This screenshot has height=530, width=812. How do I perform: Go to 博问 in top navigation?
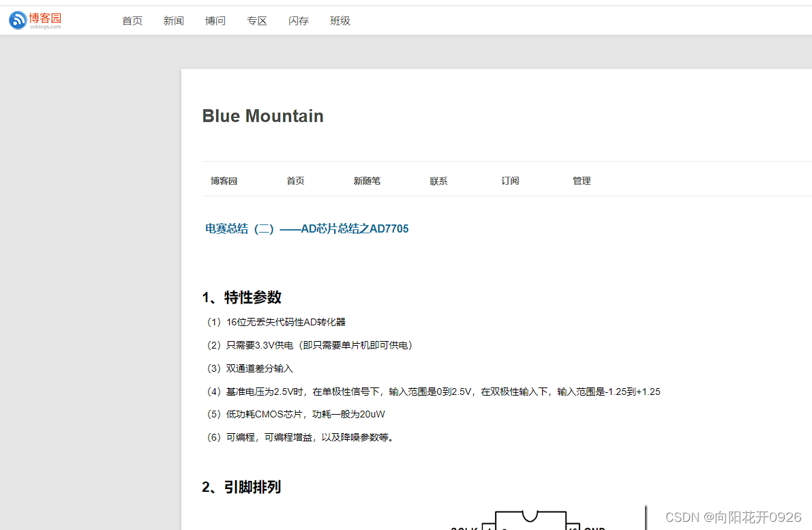tap(215, 20)
